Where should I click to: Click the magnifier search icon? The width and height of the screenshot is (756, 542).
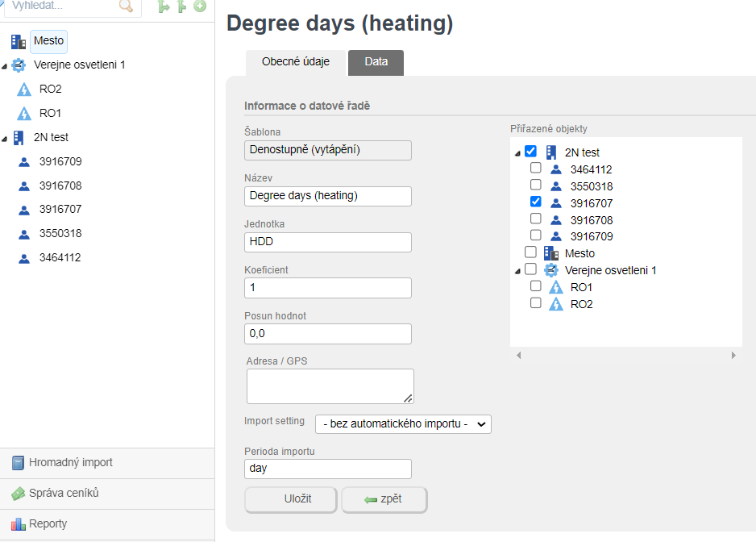click(x=126, y=6)
